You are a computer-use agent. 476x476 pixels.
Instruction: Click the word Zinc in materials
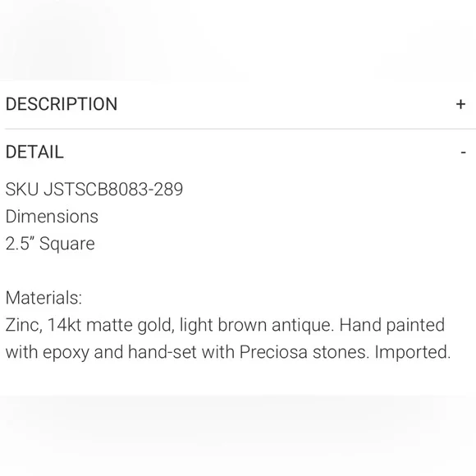click(x=24, y=325)
